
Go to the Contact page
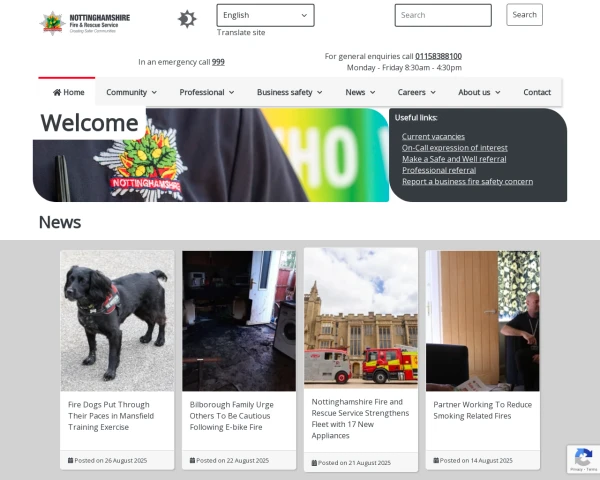click(x=537, y=92)
